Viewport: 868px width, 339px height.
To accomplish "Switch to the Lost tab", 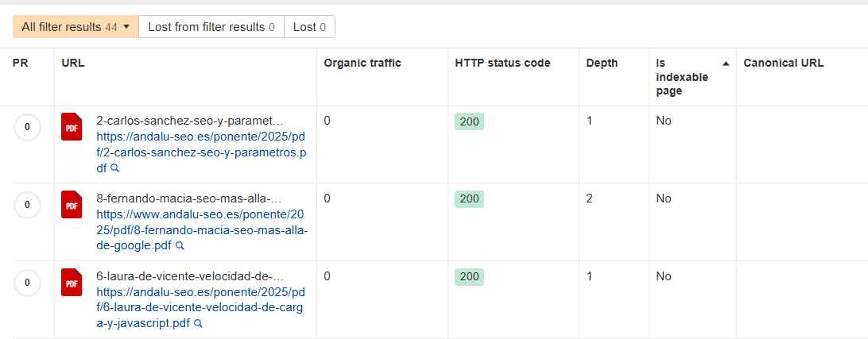I will (x=309, y=27).
